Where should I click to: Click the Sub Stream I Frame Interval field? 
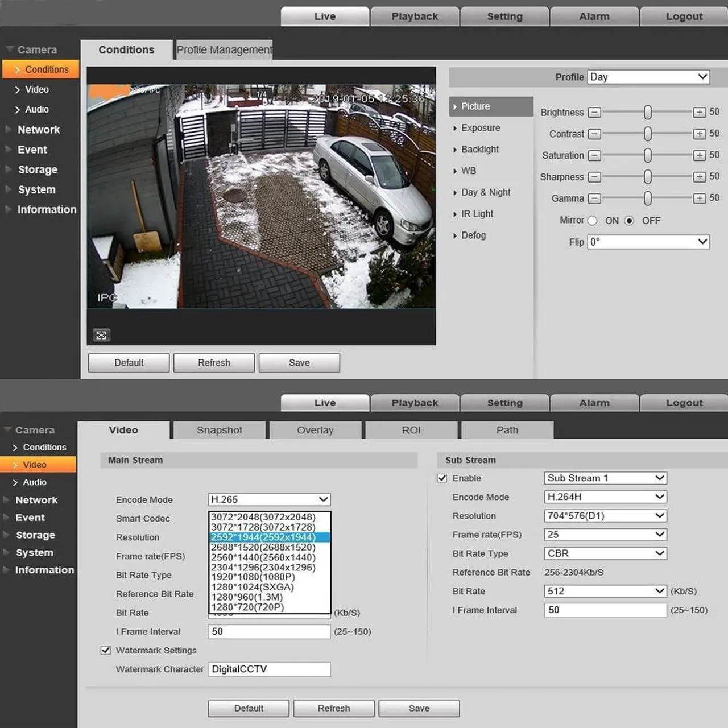605,610
